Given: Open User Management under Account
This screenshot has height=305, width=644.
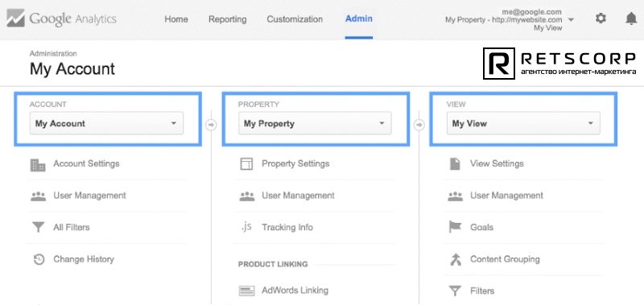Looking at the screenshot, I should (x=89, y=196).
